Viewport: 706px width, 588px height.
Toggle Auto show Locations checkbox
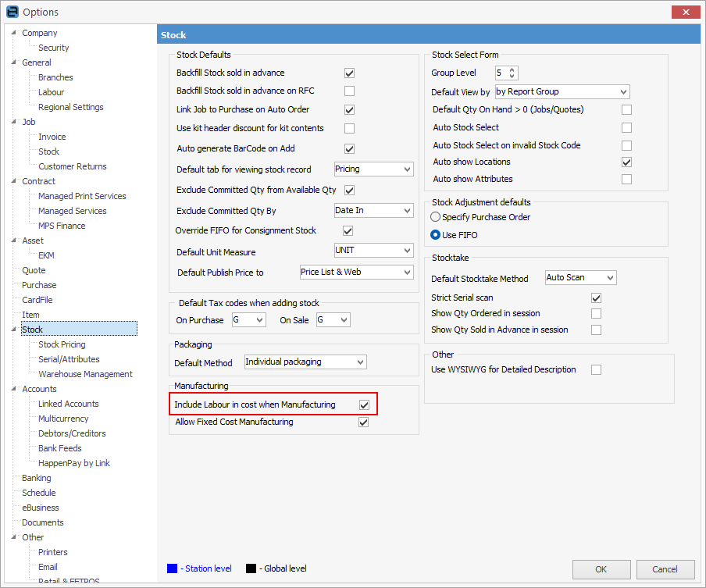tap(626, 162)
